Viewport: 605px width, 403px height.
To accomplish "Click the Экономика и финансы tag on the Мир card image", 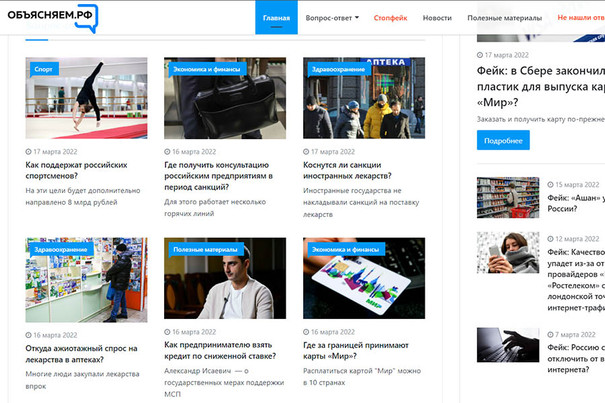I will [346, 249].
